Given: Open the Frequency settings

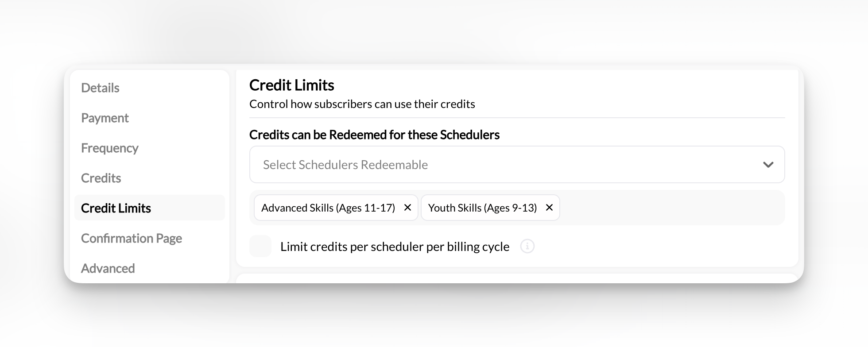Looking at the screenshot, I should [x=110, y=148].
